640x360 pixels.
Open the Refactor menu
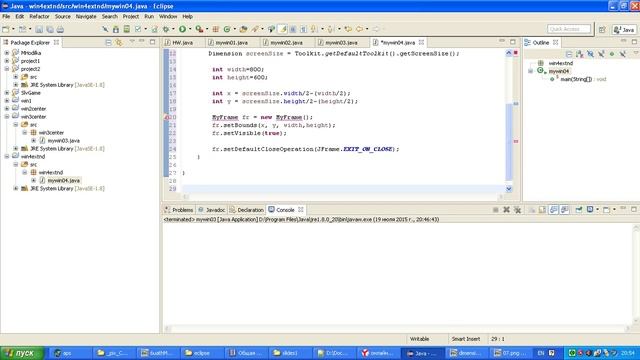point(39,16)
